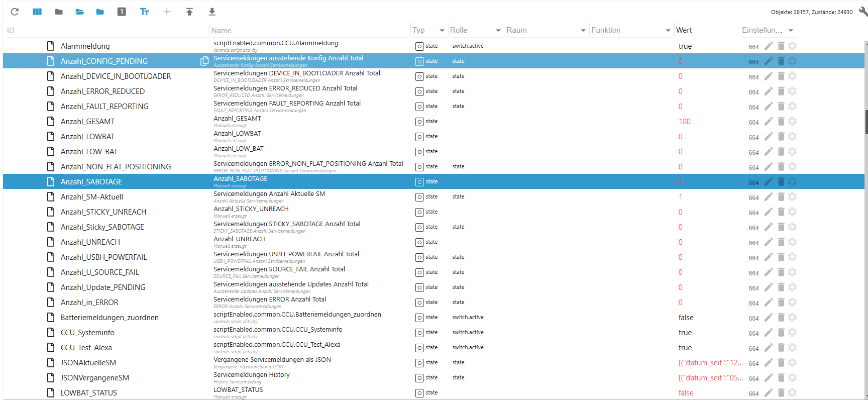Select the Anzahl_USBH_POWERFAIL object

pos(433,257)
